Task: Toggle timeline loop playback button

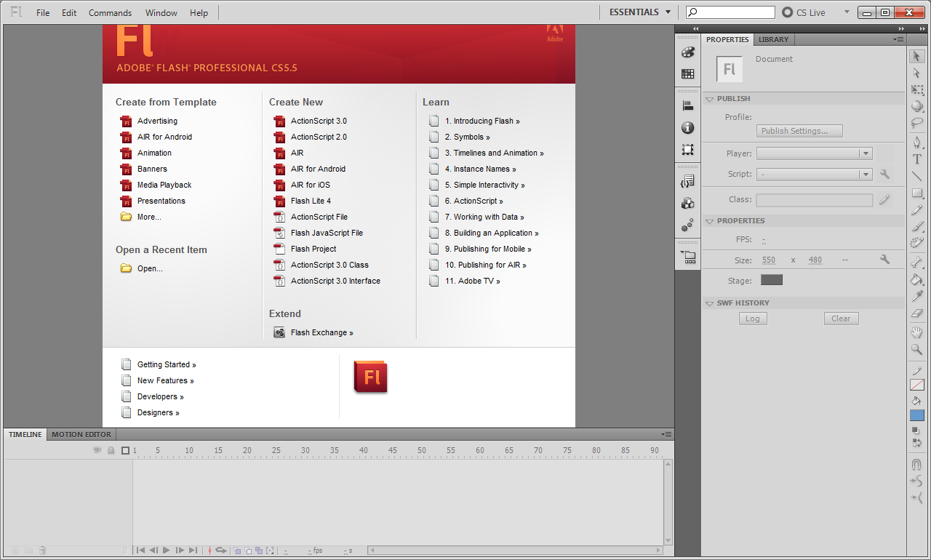Action: (220, 551)
